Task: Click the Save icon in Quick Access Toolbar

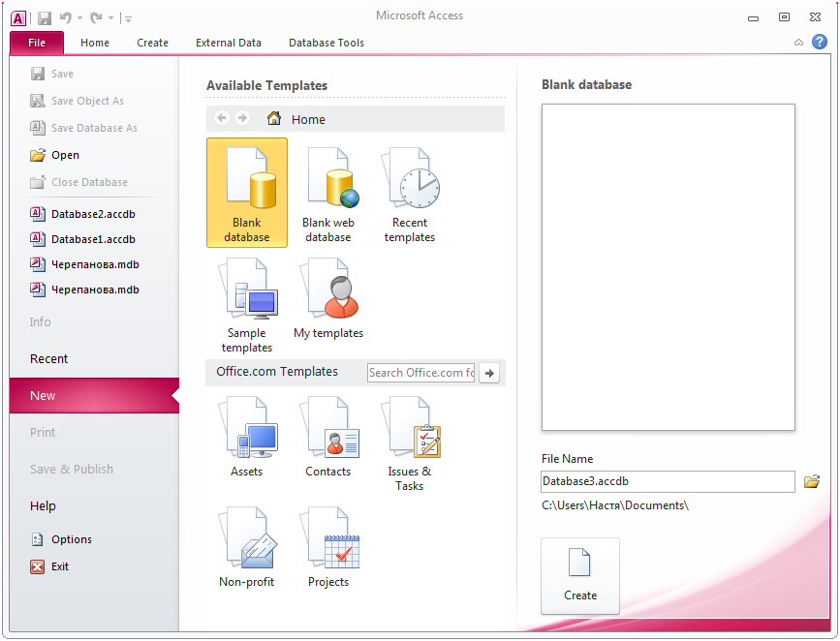Action: coord(45,18)
